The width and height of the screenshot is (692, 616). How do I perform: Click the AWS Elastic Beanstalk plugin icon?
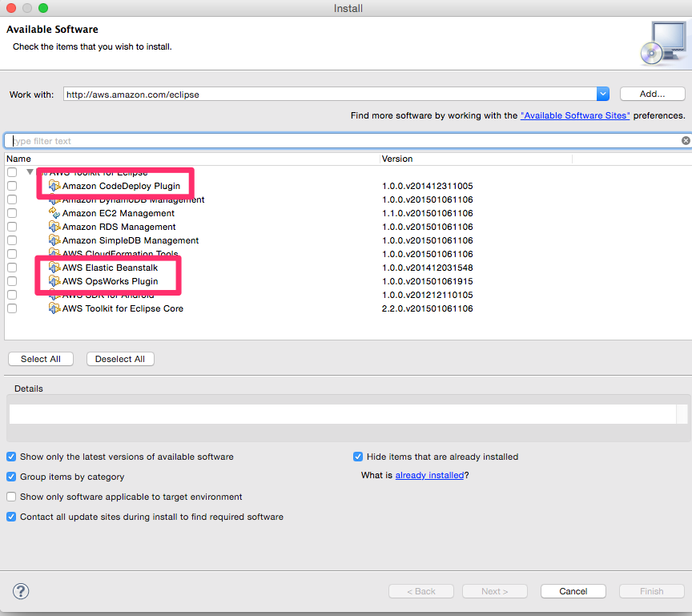[54, 268]
